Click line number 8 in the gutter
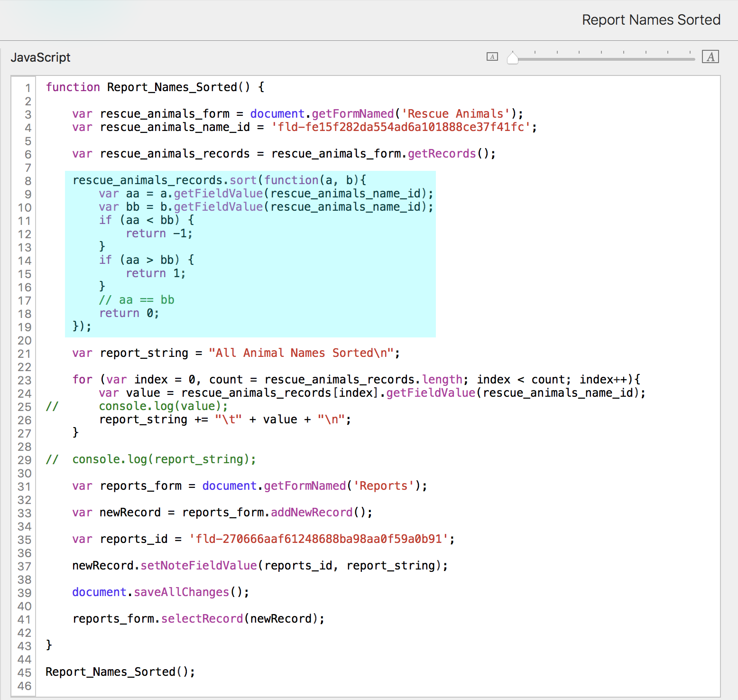Screen dimensions: 738x700 pyautogui.click(x=28, y=181)
